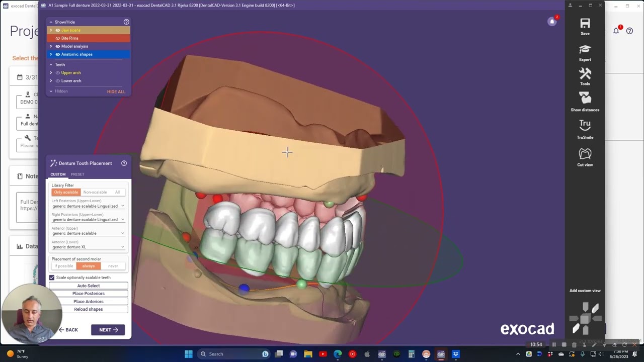Click the view orientation cube widget
Viewport: 644px width, 362px height.
585,318
